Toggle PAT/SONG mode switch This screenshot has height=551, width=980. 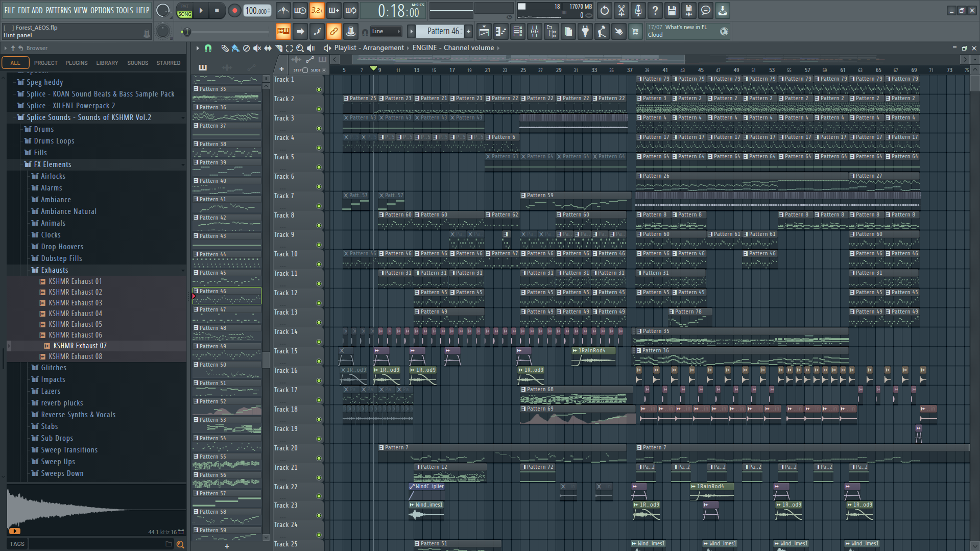click(184, 11)
